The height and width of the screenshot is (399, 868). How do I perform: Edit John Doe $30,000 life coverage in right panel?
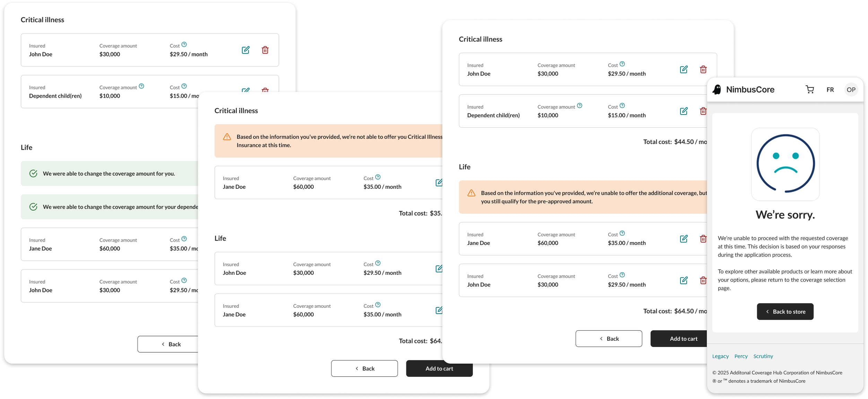click(x=684, y=280)
